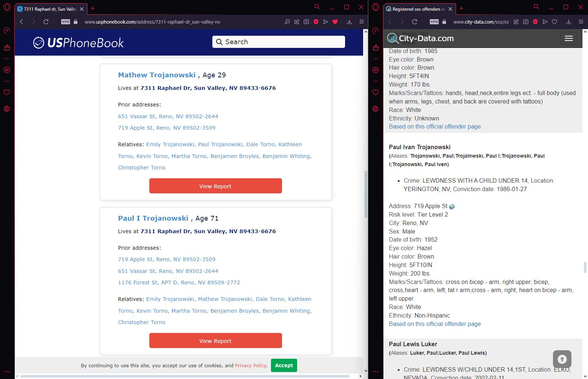This screenshot has width=588, height=379.
Task: Search tabs magnifier in left window title bar
Action: [x=317, y=7]
